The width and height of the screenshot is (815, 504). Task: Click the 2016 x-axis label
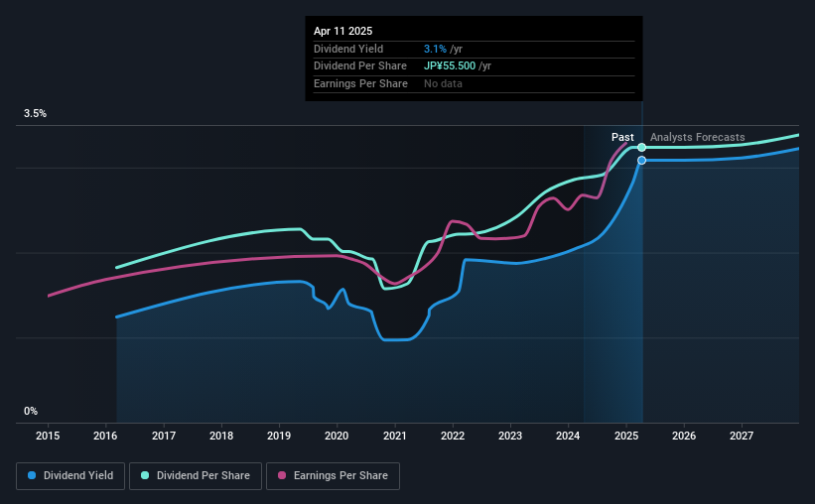105,436
